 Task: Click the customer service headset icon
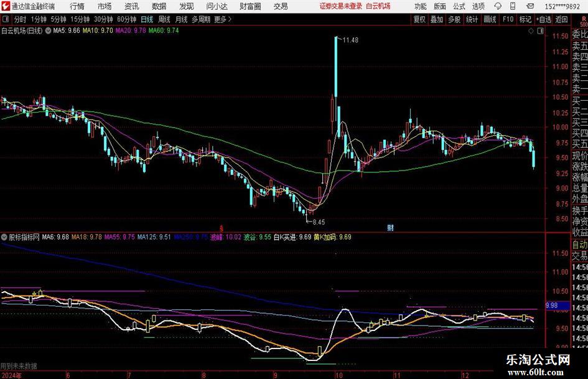[498, 6]
